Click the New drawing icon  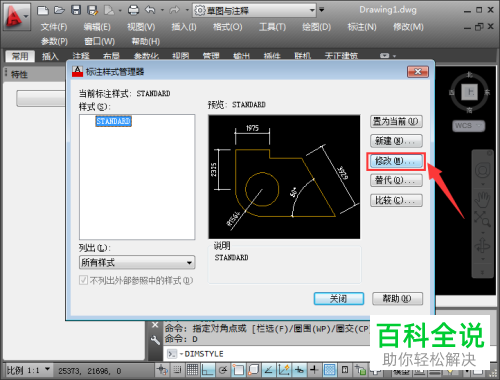pyautogui.click(x=43, y=10)
